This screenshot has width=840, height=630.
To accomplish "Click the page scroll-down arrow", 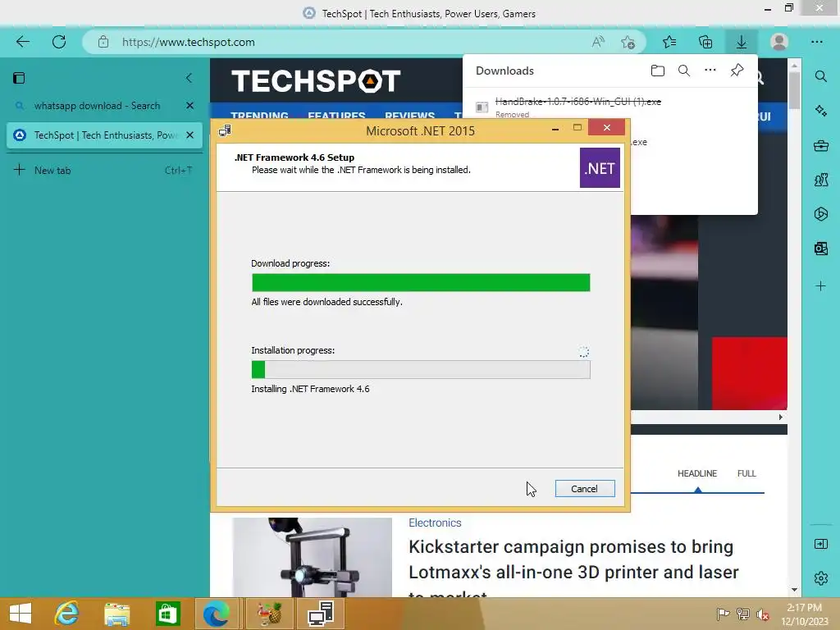I will tap(794, 590).
